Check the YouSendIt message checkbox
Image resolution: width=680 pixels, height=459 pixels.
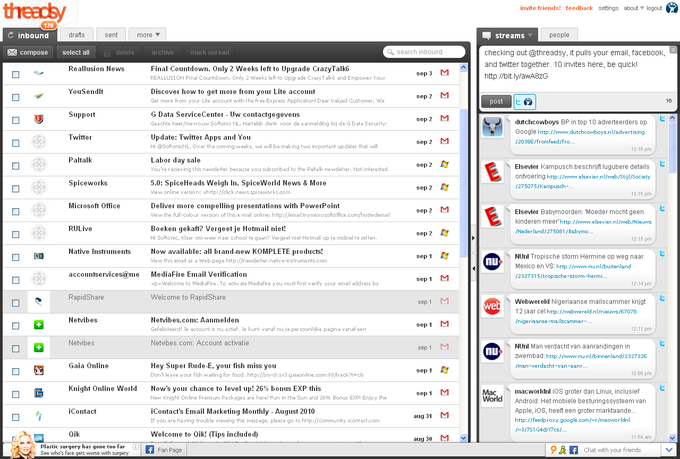[x=16, y=97]
